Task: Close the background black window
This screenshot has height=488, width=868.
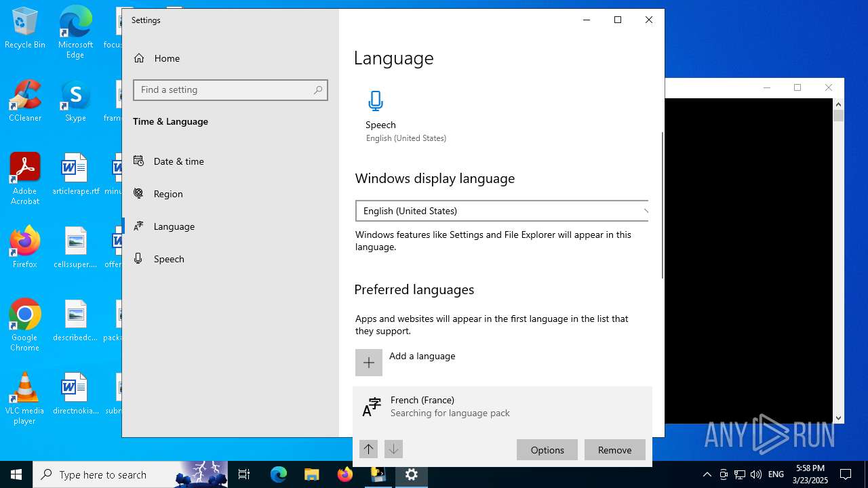Action: click(828, 87)
